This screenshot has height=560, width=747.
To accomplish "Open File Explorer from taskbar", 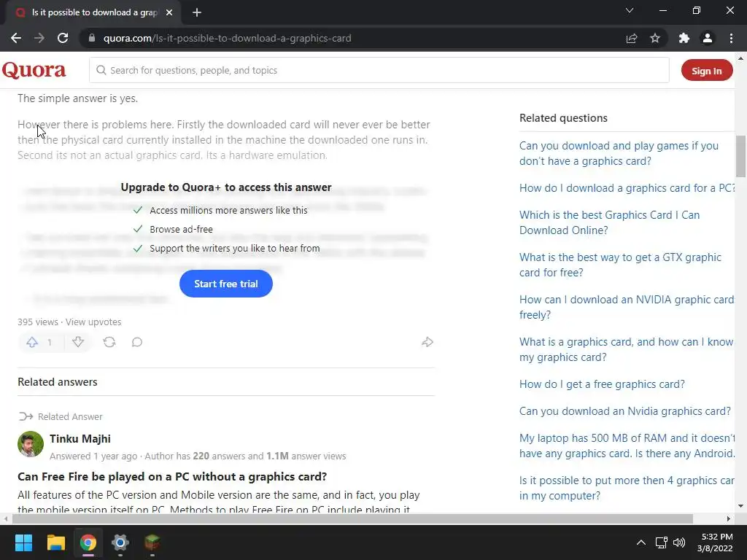I will pyautogui.click(x=55, y=542).
